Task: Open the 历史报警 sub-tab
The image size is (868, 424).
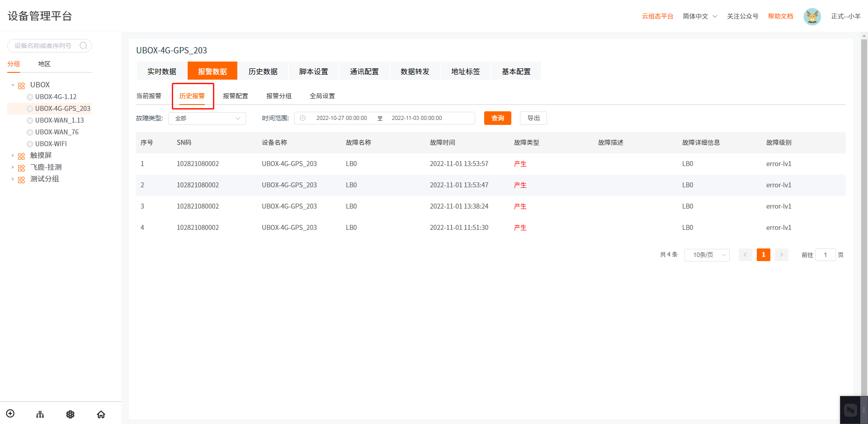Action: pos(192,96)
